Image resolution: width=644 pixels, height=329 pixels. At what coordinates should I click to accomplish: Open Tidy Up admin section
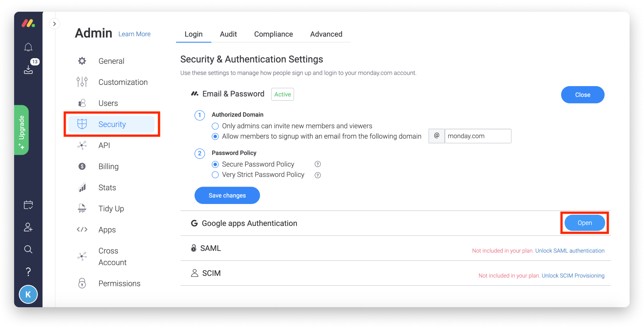(x=111, y=209)
